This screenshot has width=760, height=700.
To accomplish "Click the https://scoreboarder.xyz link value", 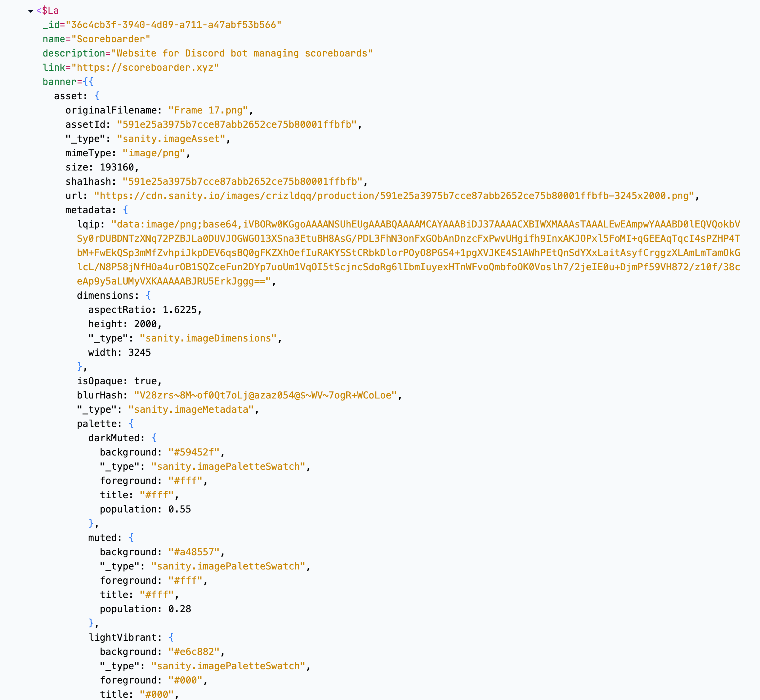I will [x=145, y=67].
